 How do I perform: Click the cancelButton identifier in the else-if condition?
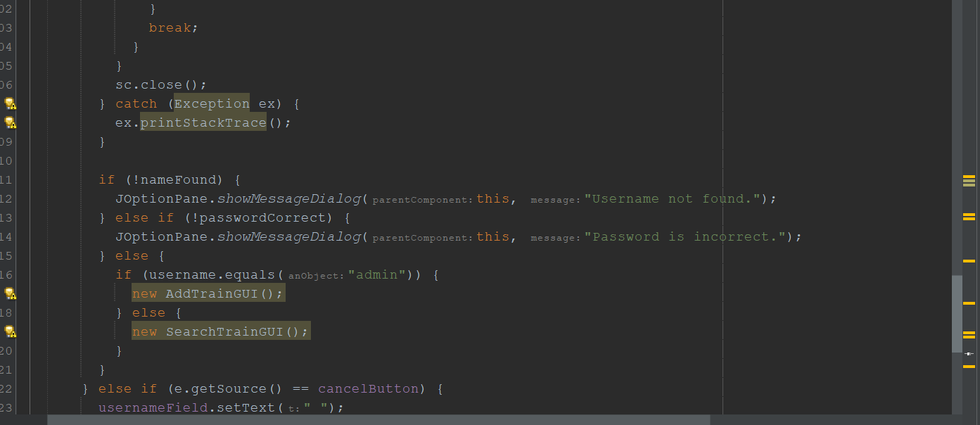tap(368, 388)
